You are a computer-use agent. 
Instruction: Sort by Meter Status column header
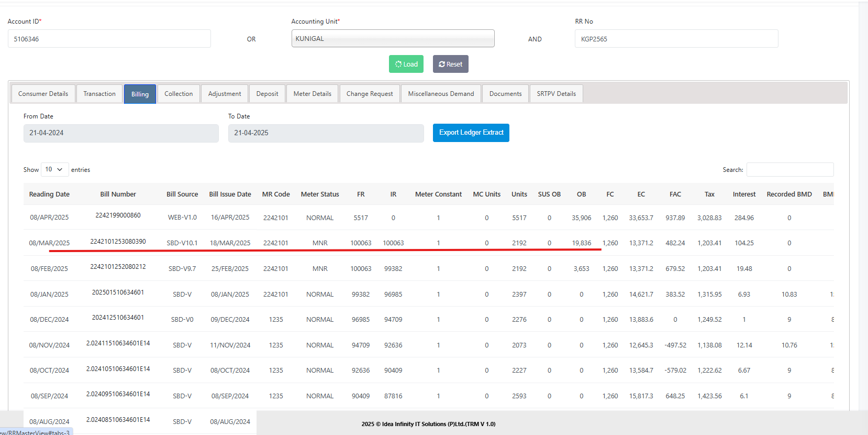pyautogui.click(x=320, y=194)
